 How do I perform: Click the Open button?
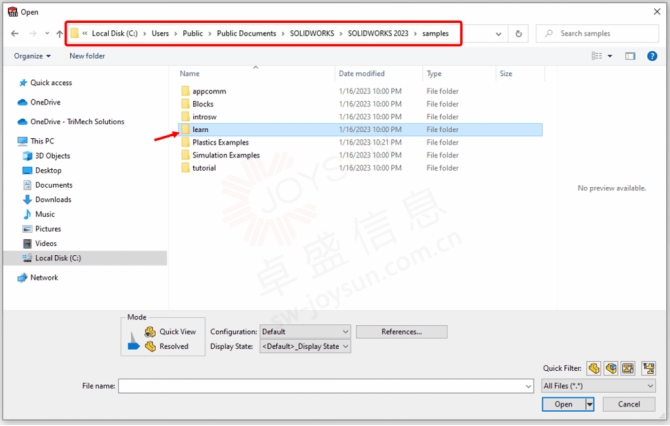[x=564, y=404]
